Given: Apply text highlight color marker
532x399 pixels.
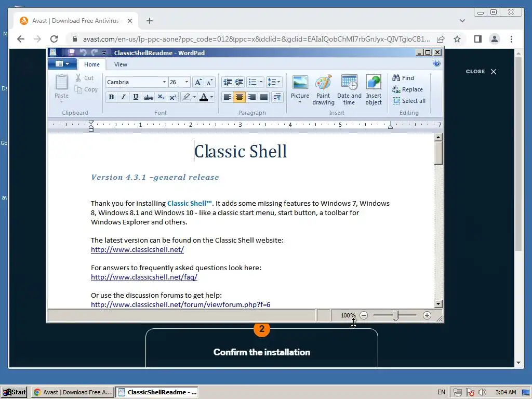Looking at the screenshot, I should (x=186, y=97).
